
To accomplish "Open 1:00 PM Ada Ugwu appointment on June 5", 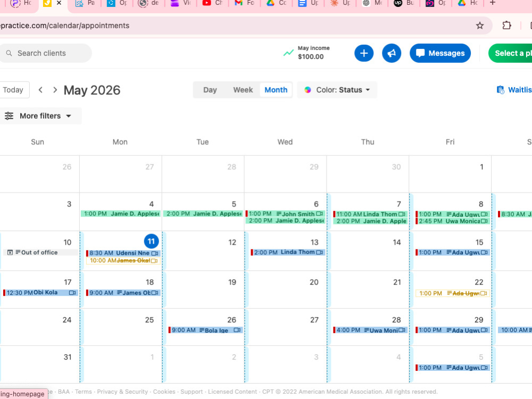I will (x=453, y=368).
